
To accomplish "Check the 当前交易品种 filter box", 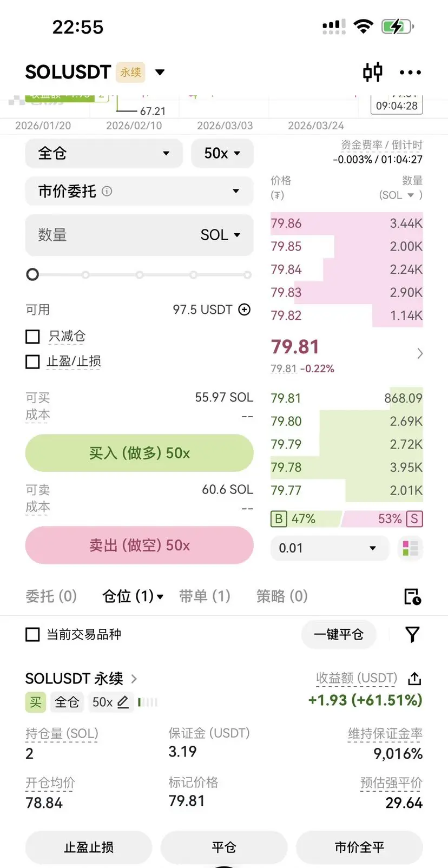I will [32, 634].
